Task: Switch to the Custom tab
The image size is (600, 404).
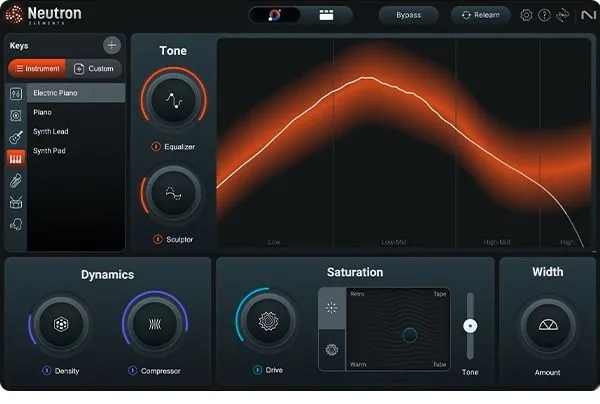Action: (94, 68)
